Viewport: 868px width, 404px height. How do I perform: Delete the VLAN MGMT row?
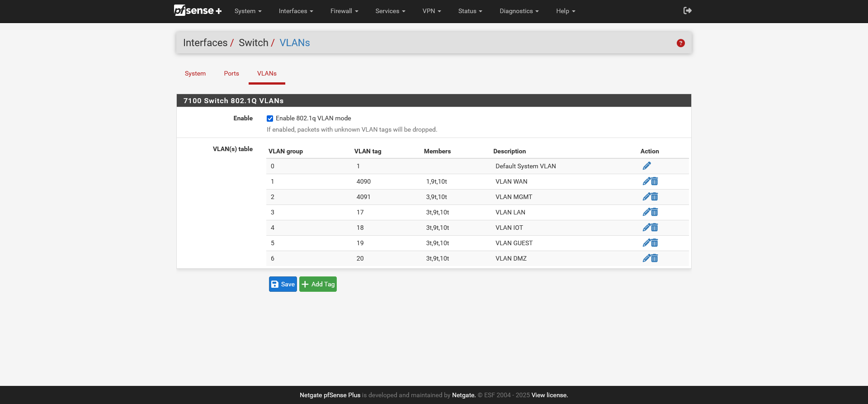coord(655,197)
